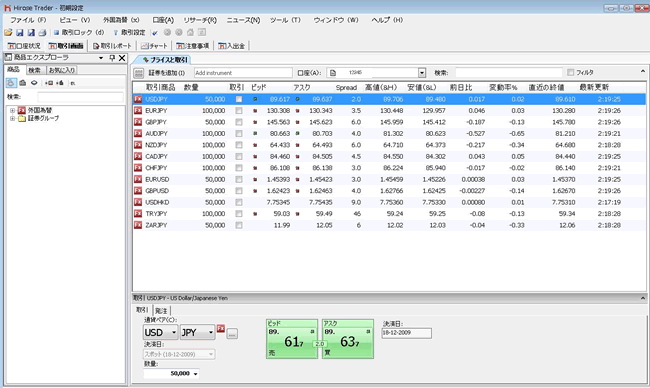Open the ツール (T) menu
The height and width of the screenshot is (388, 650).
click(x=285, y=20)
